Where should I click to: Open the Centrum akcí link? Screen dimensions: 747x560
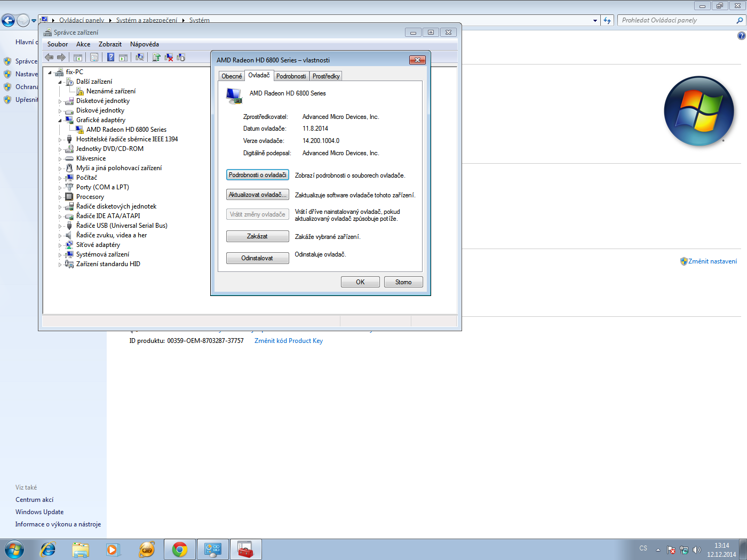coord(35,500)
